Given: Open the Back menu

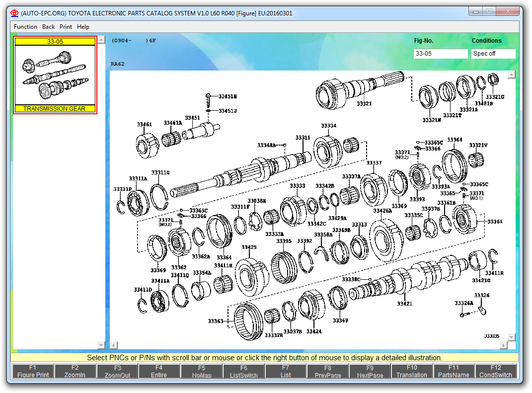Looking at the screenshot, I should [48, 27].
